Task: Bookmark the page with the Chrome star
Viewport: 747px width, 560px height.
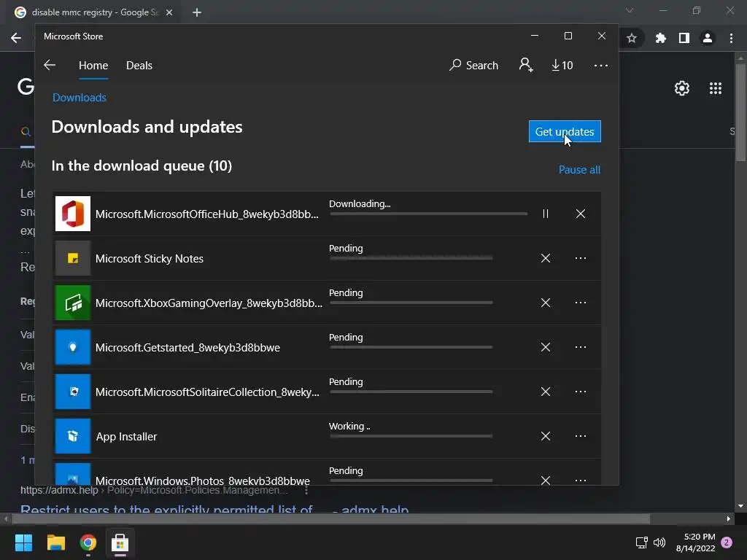Action: tap(632, 38)
